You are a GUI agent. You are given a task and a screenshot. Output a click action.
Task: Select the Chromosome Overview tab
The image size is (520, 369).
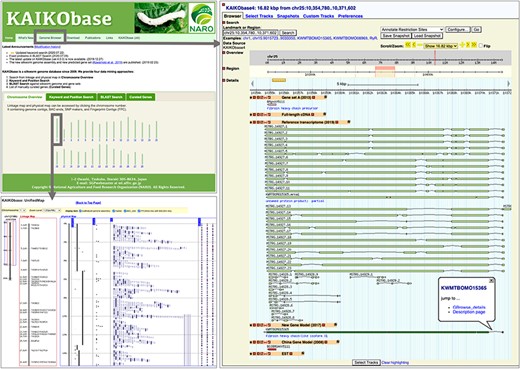24,97
